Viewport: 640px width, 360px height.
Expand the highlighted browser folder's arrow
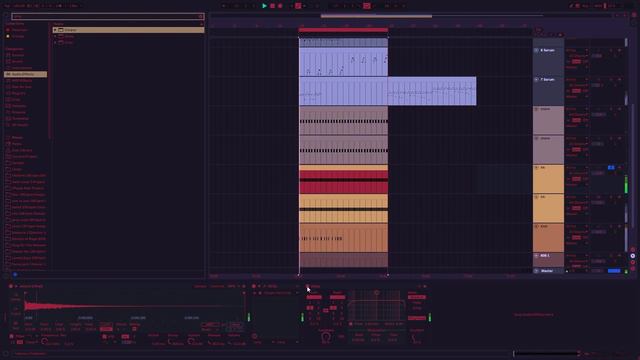[x=55, y=30]
